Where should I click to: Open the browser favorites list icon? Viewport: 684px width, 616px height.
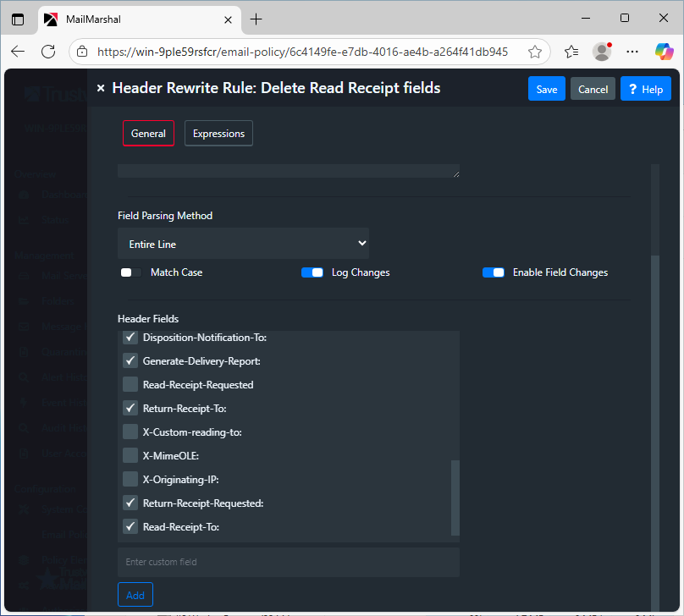[x=571, y=52]
